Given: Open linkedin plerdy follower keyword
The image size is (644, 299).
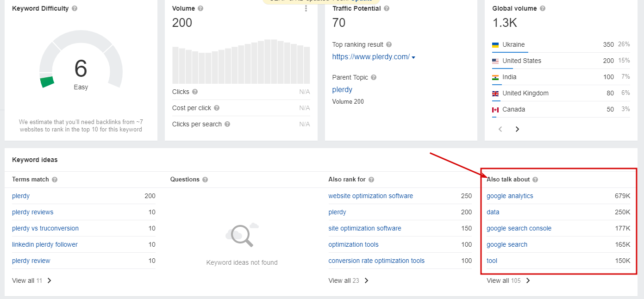Looking at the screenshot, I should [45, 244].
